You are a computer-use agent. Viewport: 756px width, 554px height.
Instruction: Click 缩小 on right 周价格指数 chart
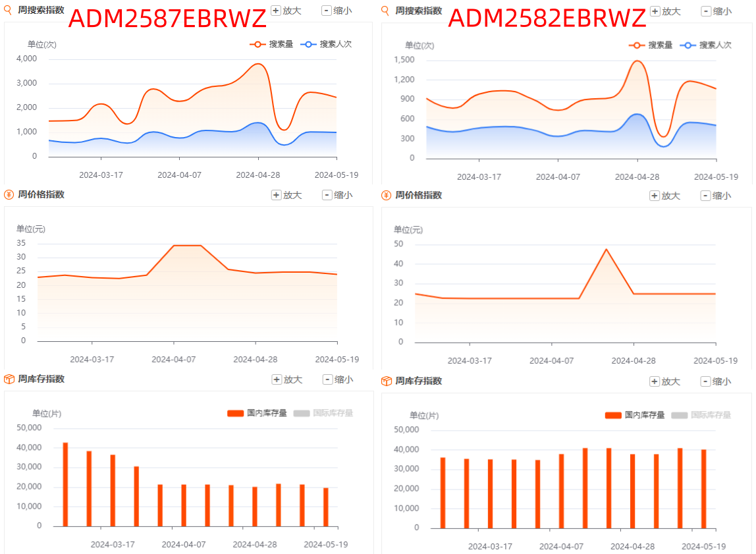[716, 196]
